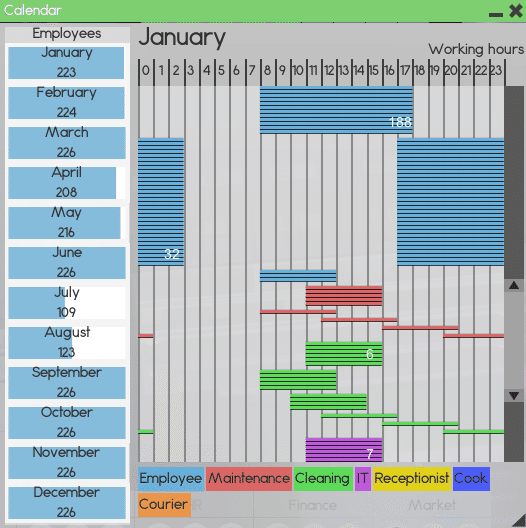
Task: Close the Calendar window
Action: [x=516, y=11]
